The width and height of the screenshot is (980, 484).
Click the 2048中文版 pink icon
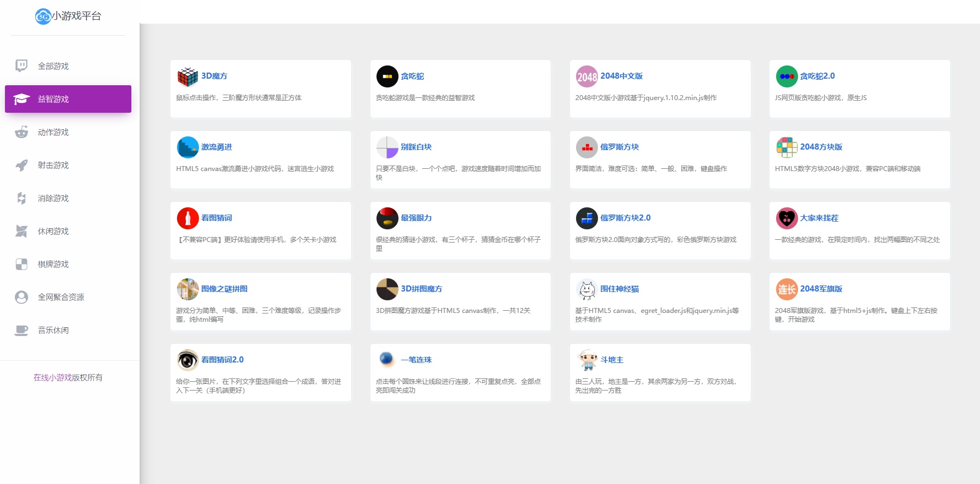[586, 76]
